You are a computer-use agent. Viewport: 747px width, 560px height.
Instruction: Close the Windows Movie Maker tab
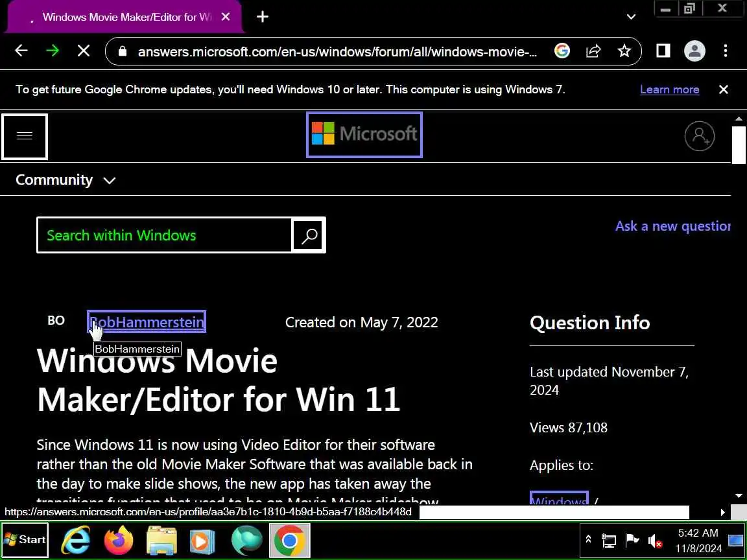pos(226,17)
